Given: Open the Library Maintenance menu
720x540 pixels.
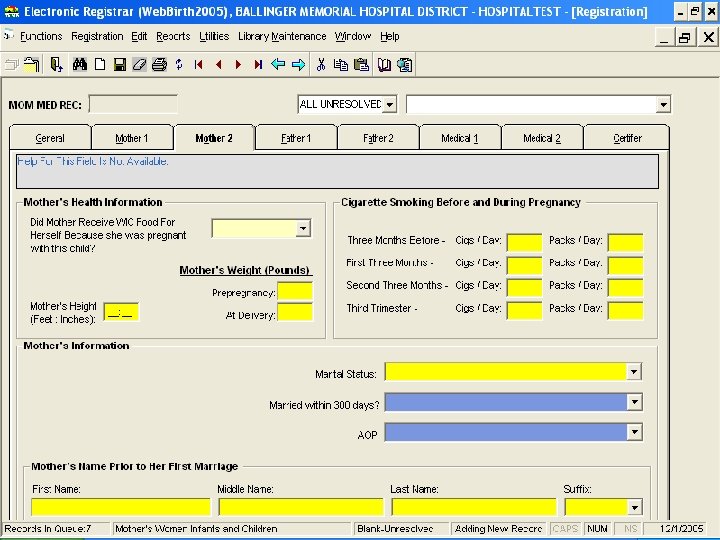Looking at the screenshot, I should click(x=282, y=36).
